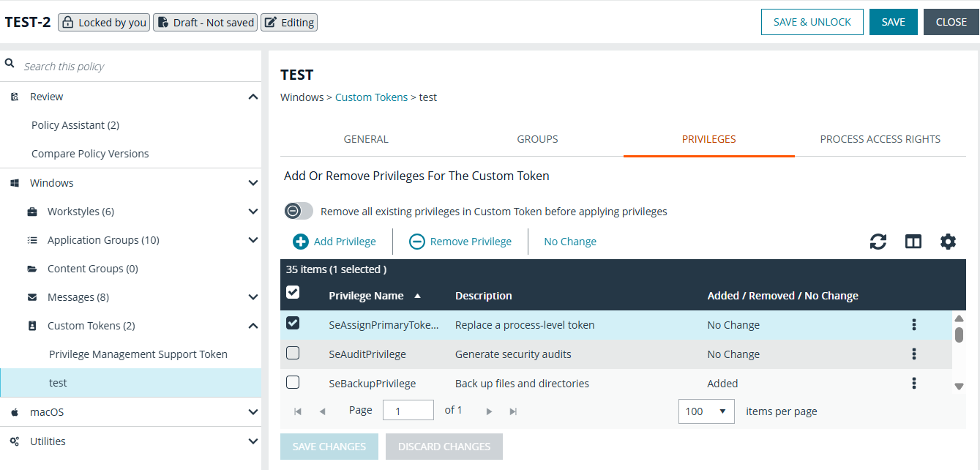Go to next page arrow

[x=490, y=411]
